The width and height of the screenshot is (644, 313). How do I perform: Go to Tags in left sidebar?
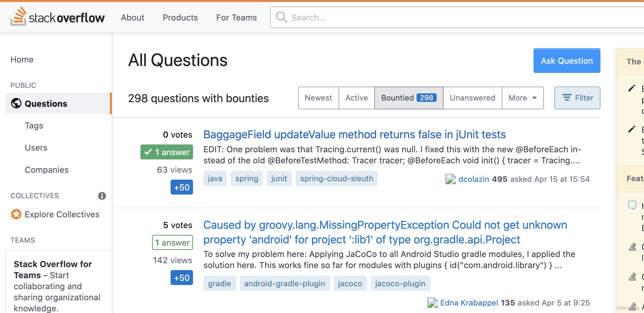(x=34, y=126)
